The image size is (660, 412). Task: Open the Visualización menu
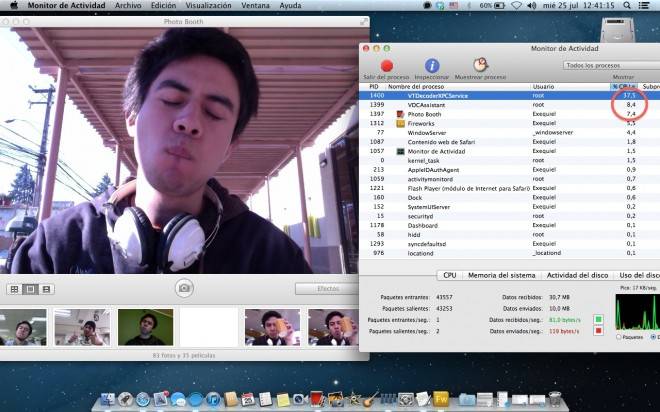pos(208,5)
